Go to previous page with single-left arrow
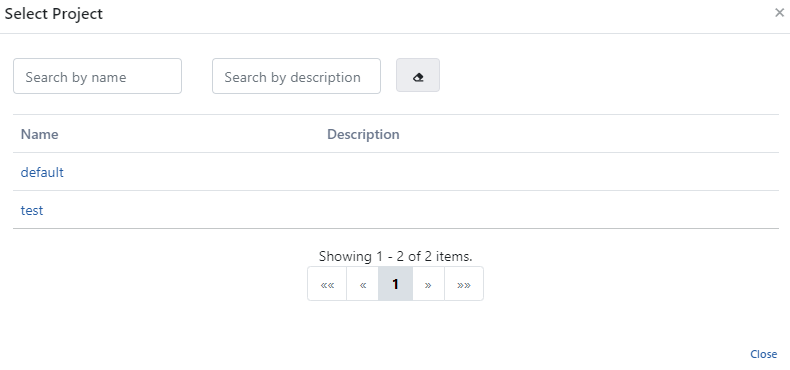The image size is (790, 370). pyautogui.click(x=363, y=284)
